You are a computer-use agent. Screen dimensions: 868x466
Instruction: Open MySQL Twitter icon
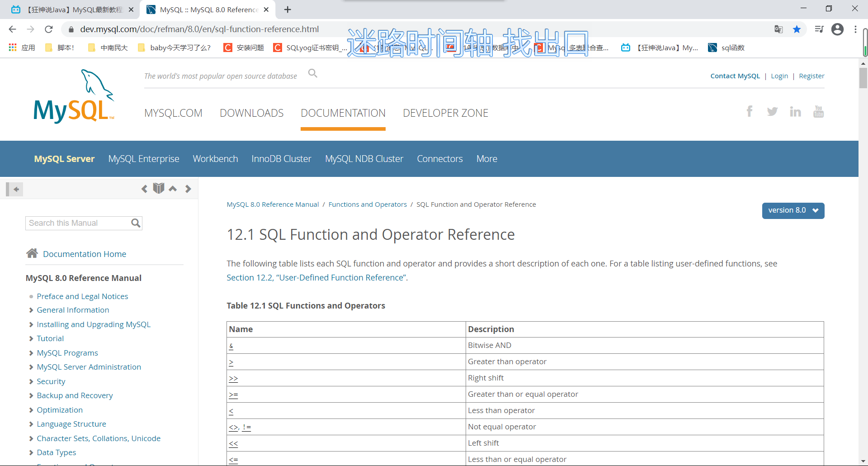(772, 112)
